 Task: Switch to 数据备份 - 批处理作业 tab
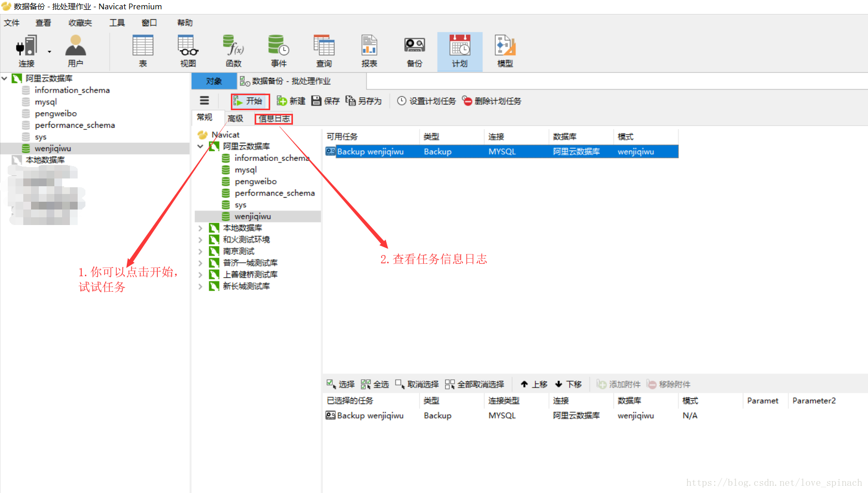(302, 81)
